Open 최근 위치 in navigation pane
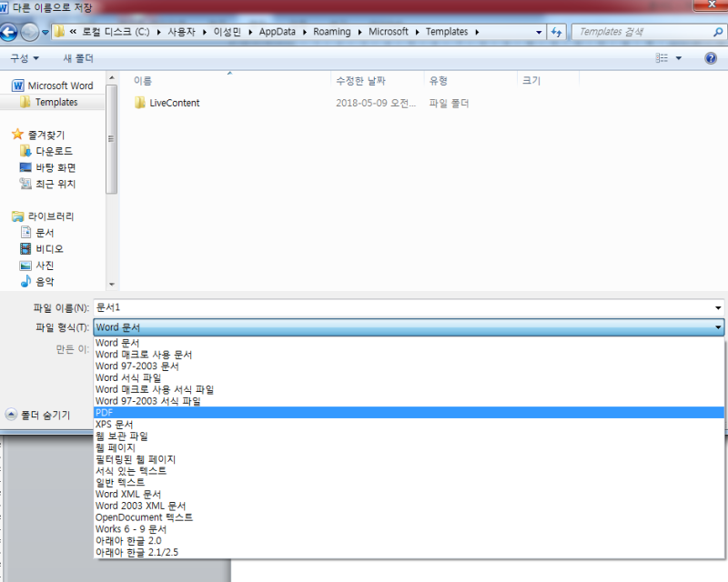The image size is (728, 582). (x=47, y=184)
